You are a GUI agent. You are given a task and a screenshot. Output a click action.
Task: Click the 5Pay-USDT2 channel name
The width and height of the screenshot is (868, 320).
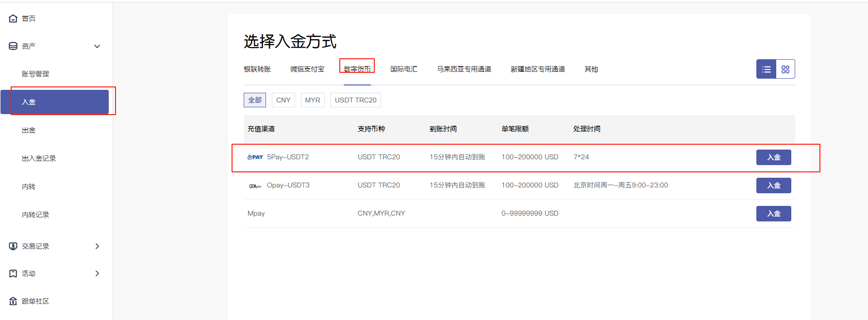click(288, 157)
